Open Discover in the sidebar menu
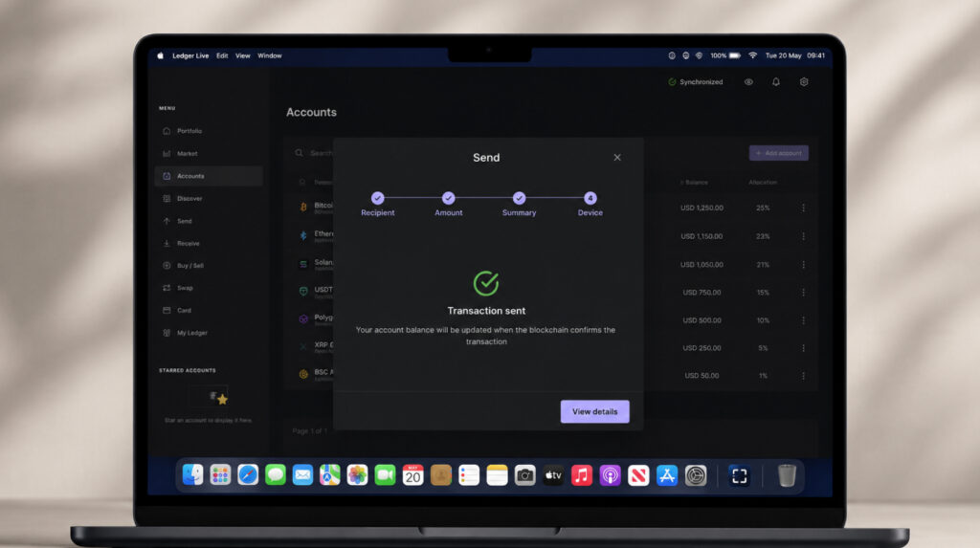 tap(208, 199)
